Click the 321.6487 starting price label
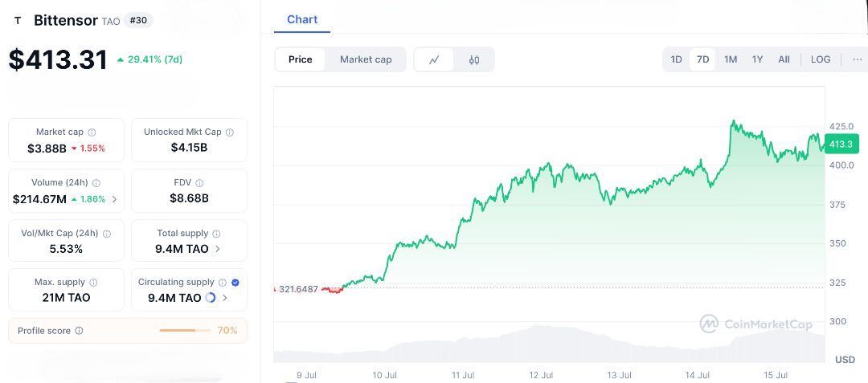Image resolution: width=868 pixels, height=383 pixels. pos(298,289)
